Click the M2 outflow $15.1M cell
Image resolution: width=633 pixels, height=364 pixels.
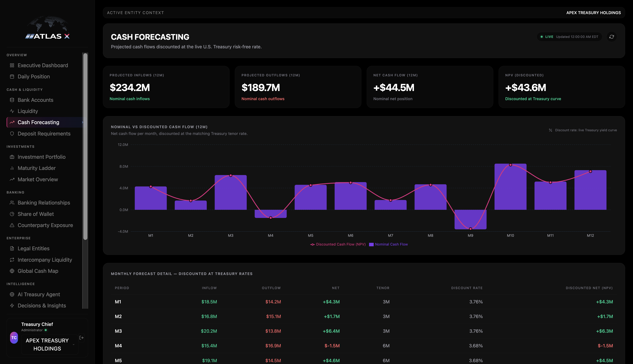click(273, 317)
